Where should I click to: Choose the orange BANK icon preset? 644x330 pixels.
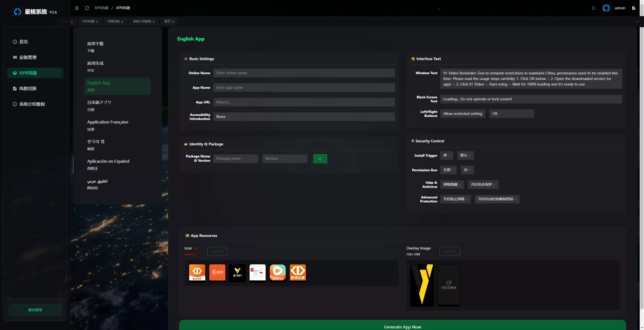[x=197, y=273]
